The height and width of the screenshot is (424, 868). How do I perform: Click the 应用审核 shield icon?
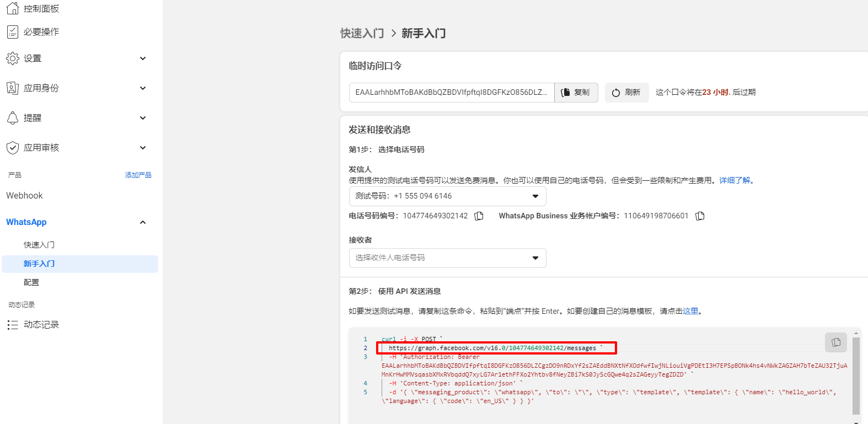point(12,148)
